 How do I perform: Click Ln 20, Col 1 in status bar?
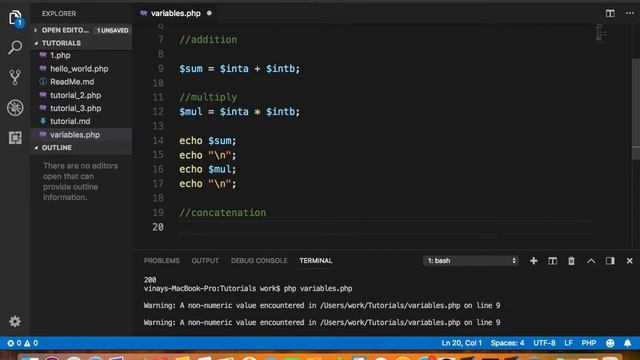pos(461,343)
